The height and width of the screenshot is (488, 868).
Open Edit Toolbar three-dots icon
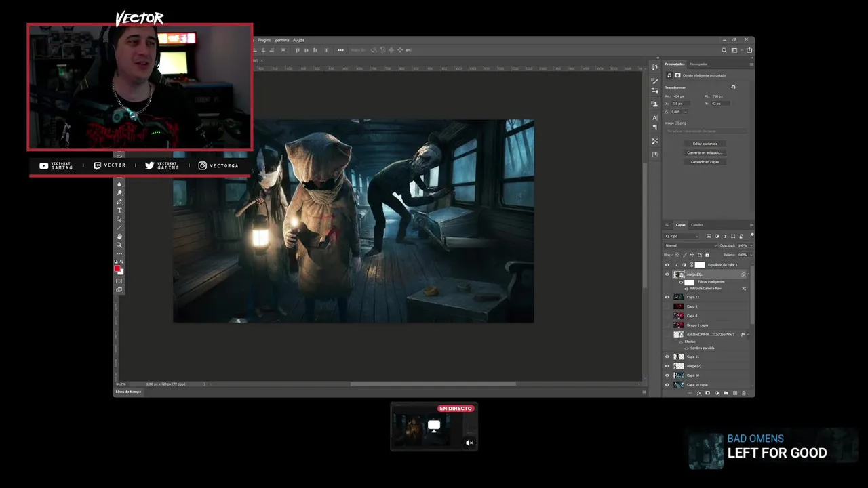119,253
